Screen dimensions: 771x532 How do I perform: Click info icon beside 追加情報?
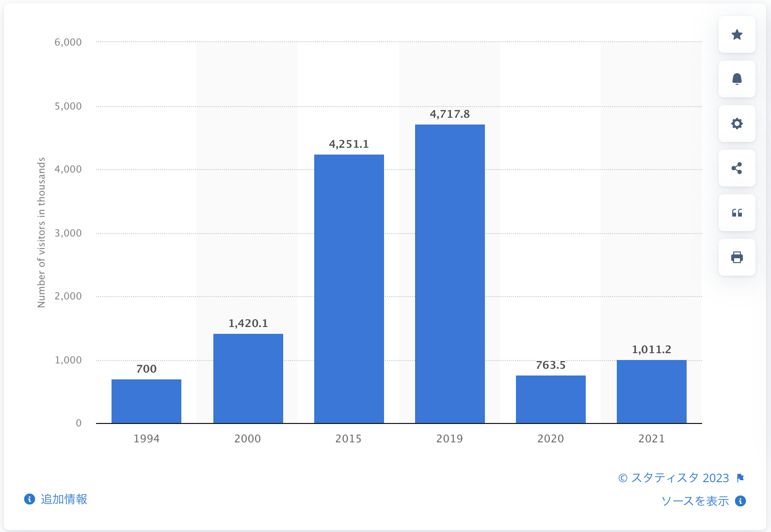(x=30, y=499)
